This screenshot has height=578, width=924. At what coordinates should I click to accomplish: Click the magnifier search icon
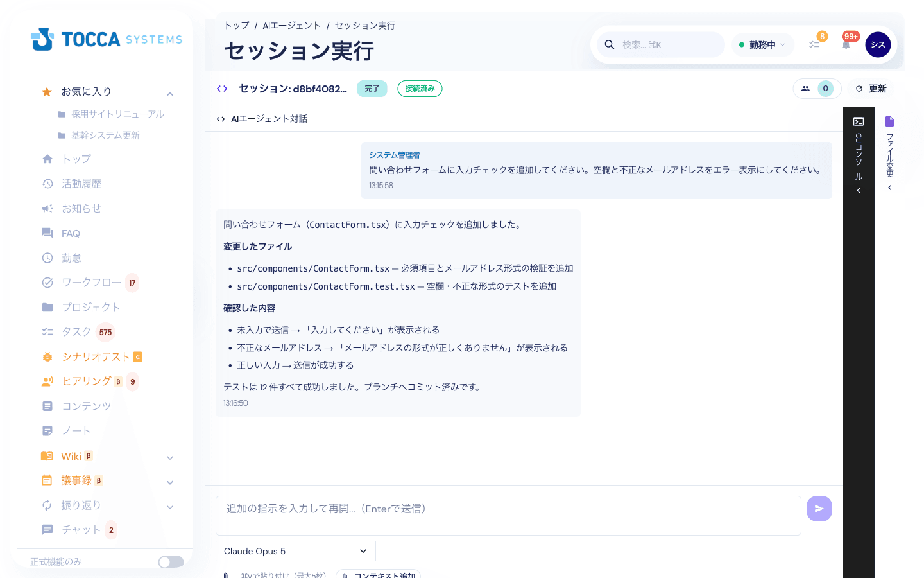[x=610, y=45]
